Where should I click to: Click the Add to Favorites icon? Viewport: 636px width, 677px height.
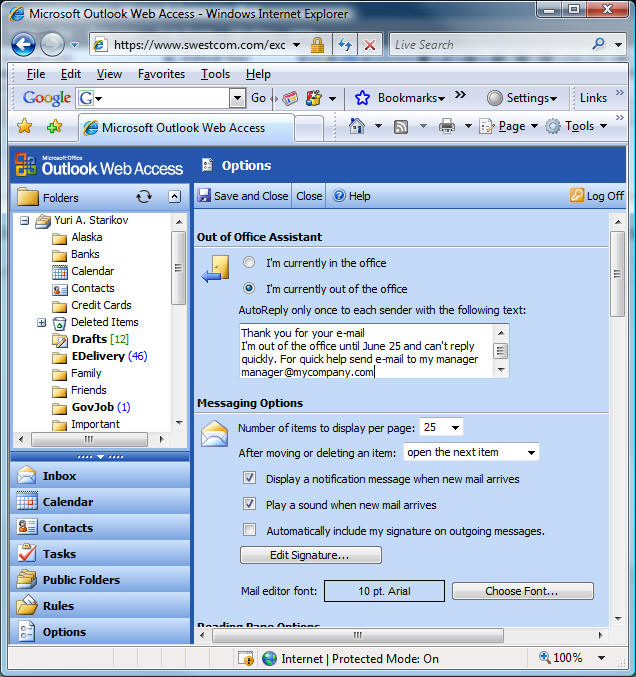click(54, 127)
